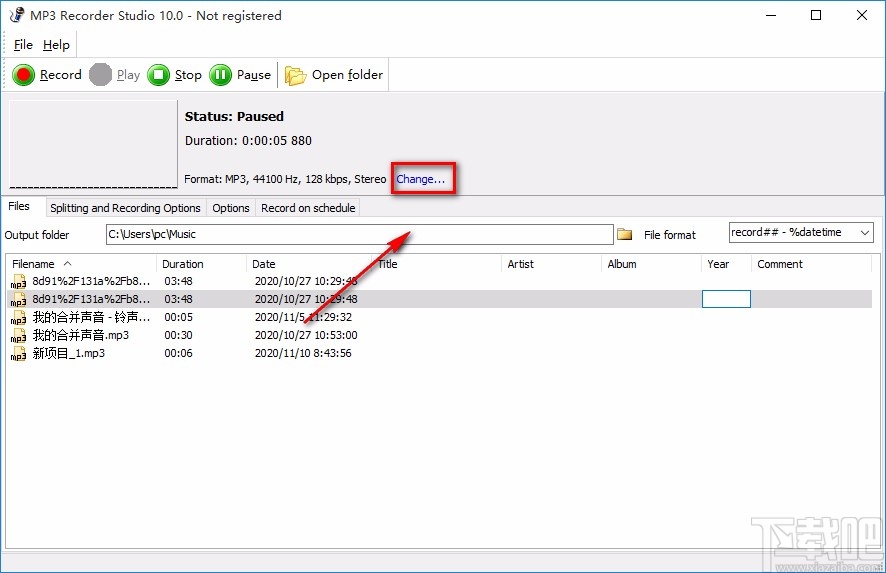
Task: Click date 2020/10/27 10:53:00
Action: click(x=306, y=335)
